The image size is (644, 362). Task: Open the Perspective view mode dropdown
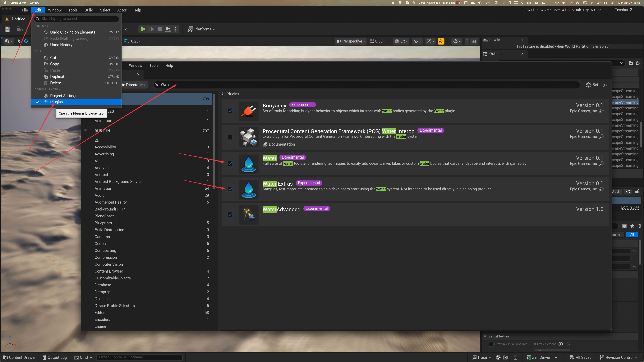click(350, 41)
